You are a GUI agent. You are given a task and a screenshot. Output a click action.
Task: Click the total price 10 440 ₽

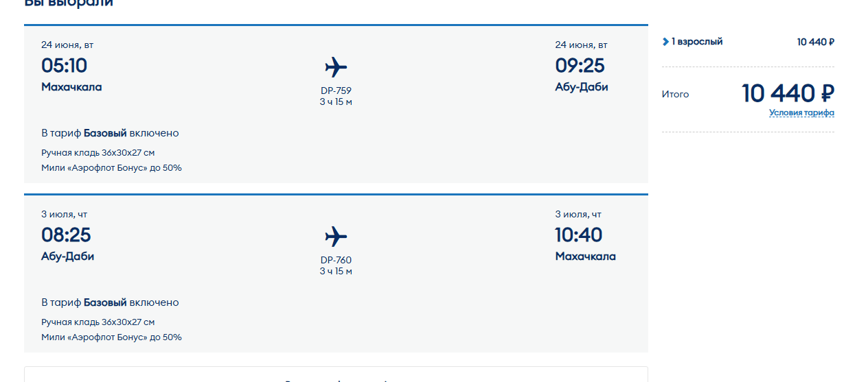(788, 93)
